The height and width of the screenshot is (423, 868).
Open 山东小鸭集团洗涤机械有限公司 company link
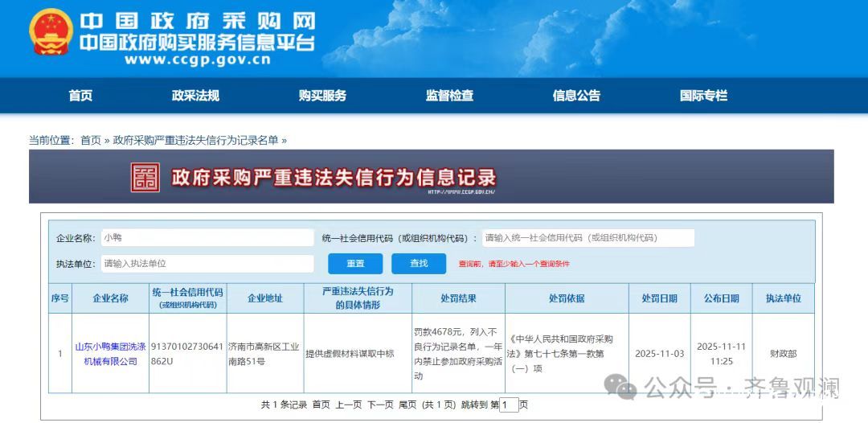pos(110,354)
